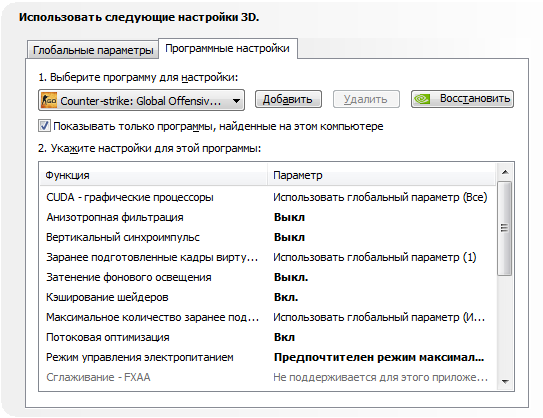The height and width of the screenshot is (418, 543).
Task: Select the Потоковая оптимизация setting
Action: coord(269,337)
